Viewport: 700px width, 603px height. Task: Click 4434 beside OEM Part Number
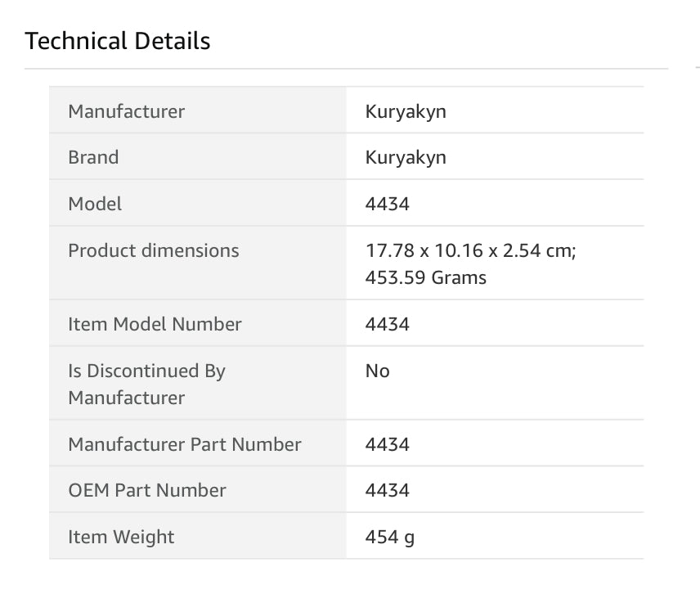point(388,490)
